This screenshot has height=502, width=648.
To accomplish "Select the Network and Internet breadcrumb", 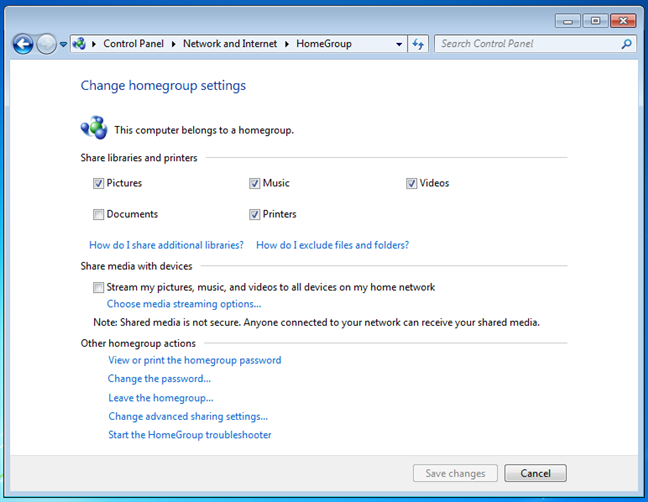I will (230, 44).
